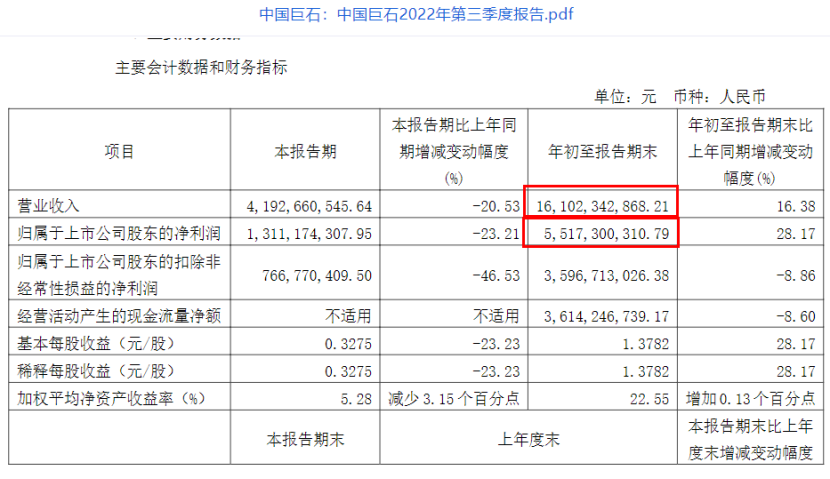Select the -8.86 cell

796,275
